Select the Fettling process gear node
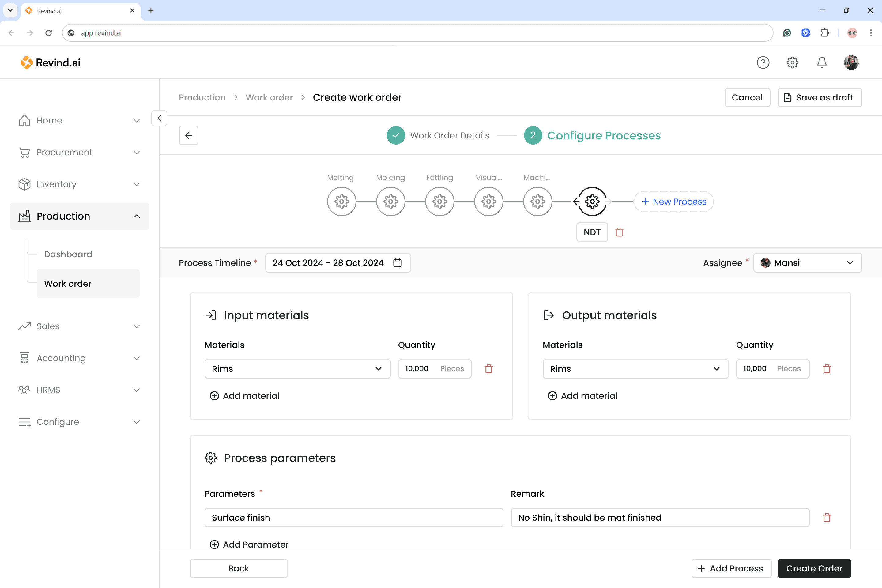The height and width of the screenshot is (588, 882). coord(439,202)
